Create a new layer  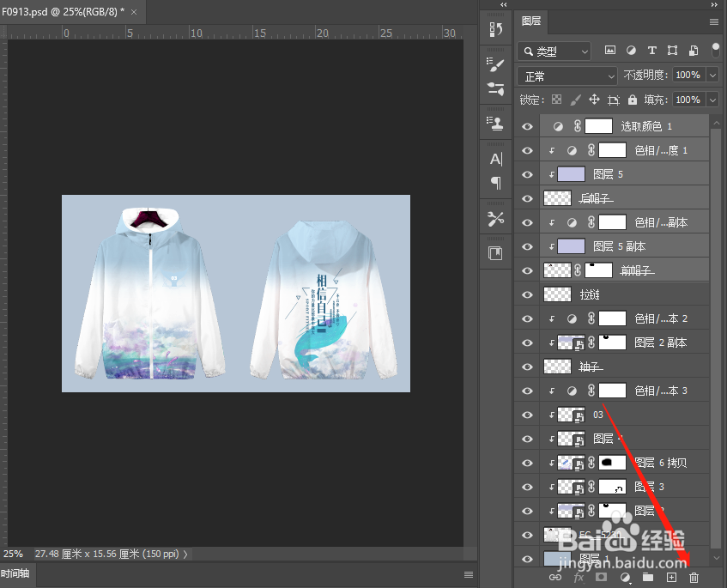(x=671, y=578)
